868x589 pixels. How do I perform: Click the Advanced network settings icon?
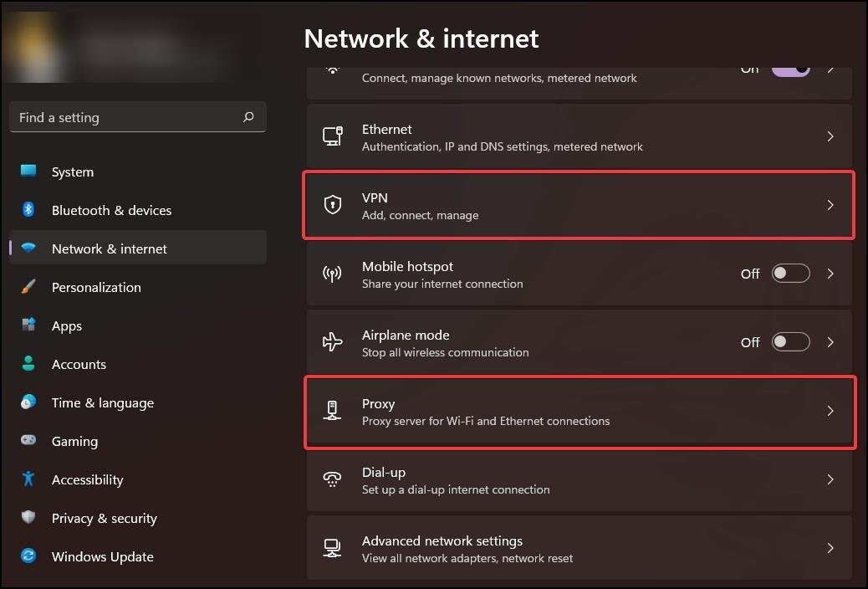pyautogui.click(x=332, y=548)
